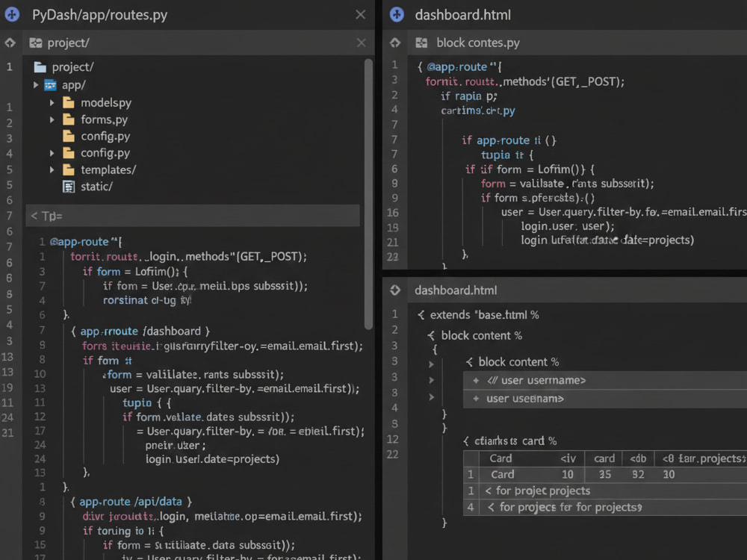
Task: Select first config.py without arrow in tree
Action: (105, 136)
